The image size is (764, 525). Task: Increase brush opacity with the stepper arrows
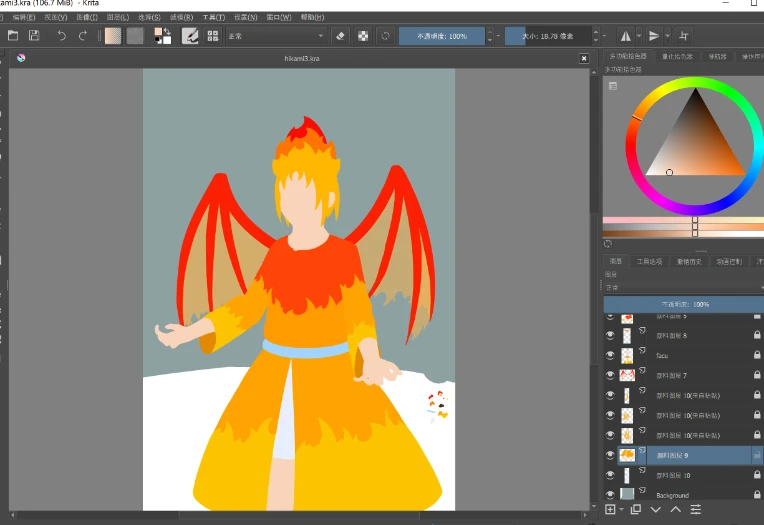(x=490, y=32)
